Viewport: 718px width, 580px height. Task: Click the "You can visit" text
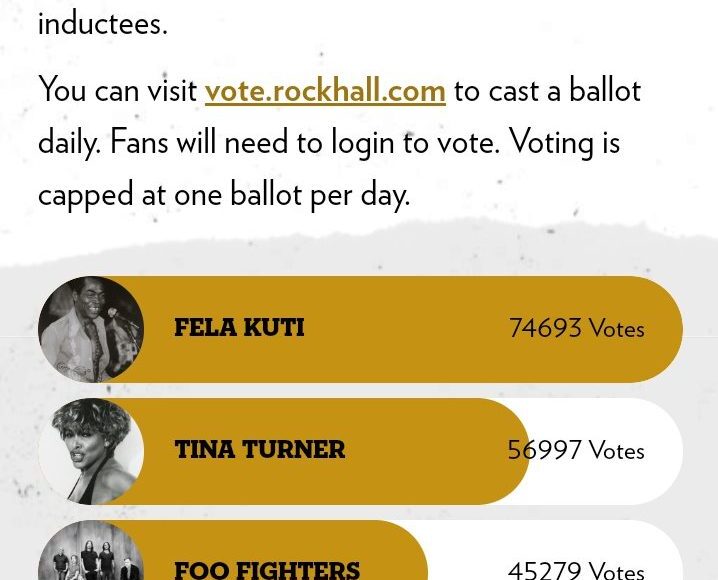coord(117,91)
